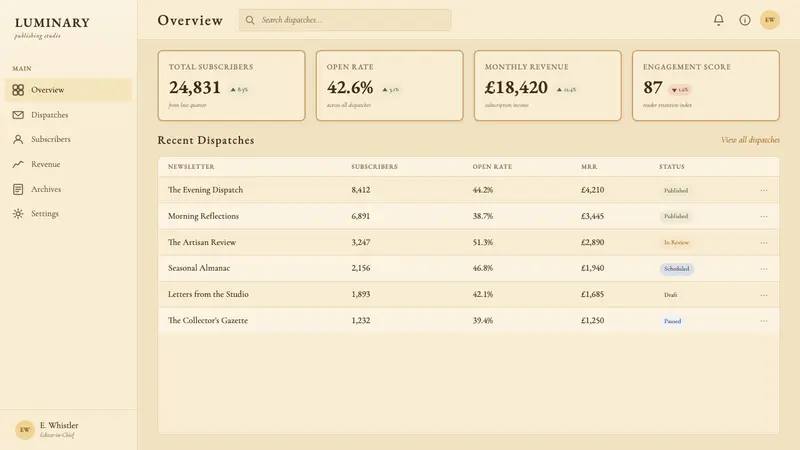Click the £18,420 monthly revenue figure

pos(516,88)
